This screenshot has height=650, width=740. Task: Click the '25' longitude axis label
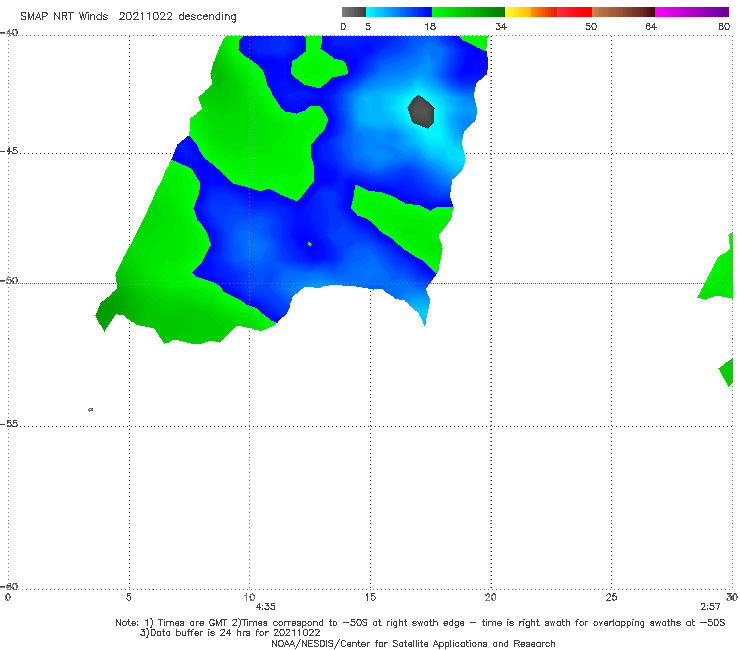611,597
